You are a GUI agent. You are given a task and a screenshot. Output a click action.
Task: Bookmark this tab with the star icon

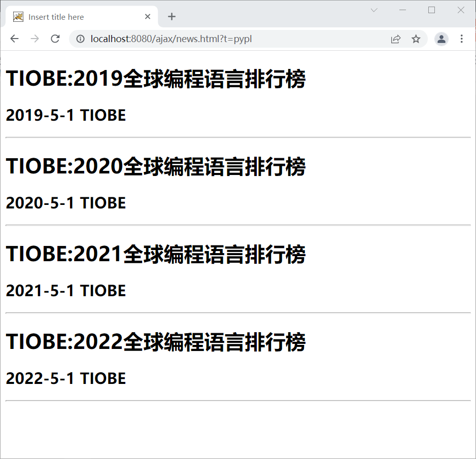tap(416, 39)
